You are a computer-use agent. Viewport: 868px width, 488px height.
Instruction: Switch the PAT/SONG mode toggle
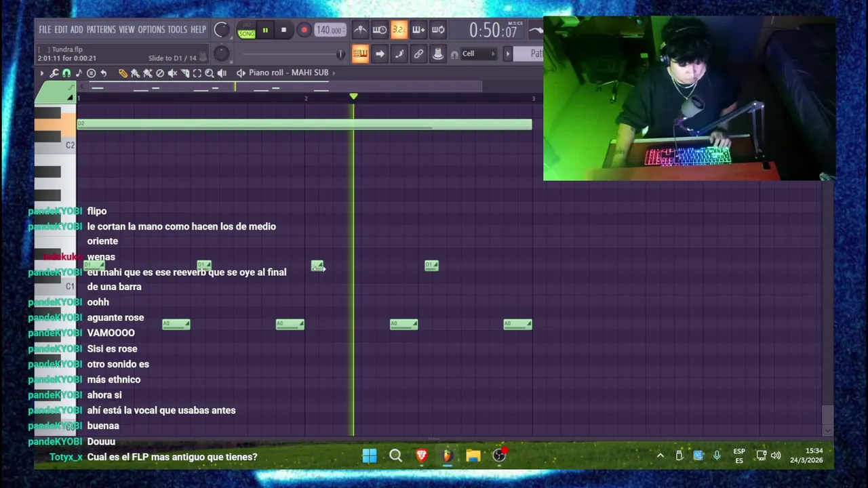tap(246, 30)
